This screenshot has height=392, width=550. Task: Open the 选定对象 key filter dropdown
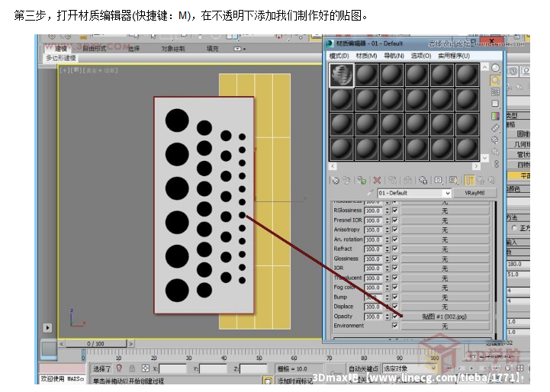pos(433,368)
